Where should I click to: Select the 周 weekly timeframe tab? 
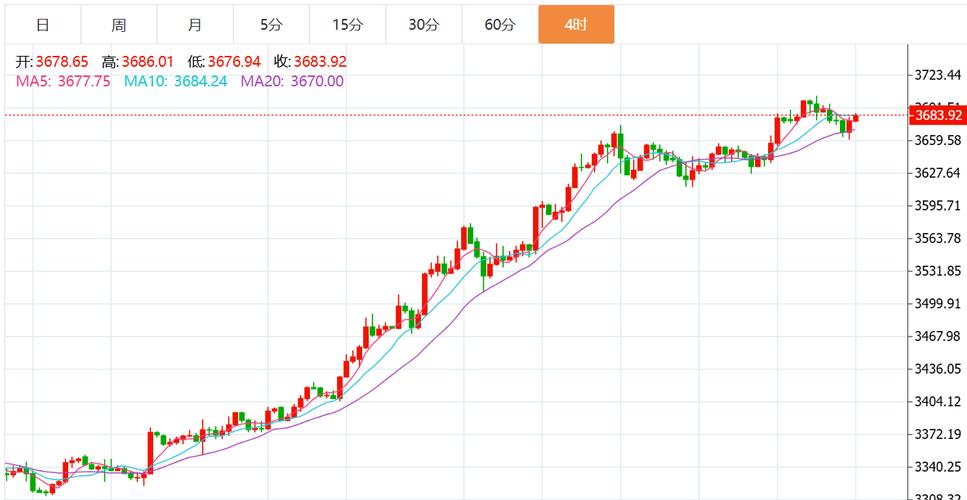(119, 25)
